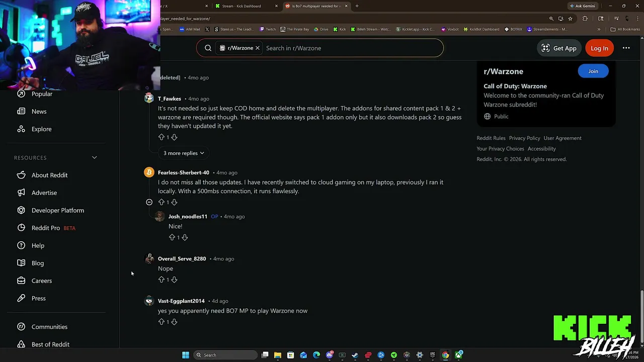Open the Twitch bookmark
Screen dimensions: 644x362
click(268, 29)
